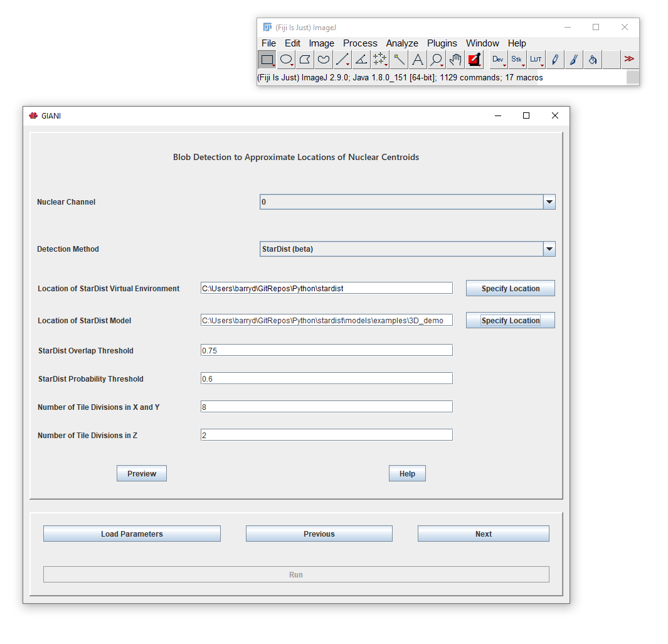Specify location of StarDist Virtual Environment
Image resolution: width=668 pixels, height=644 pixels.
point(511,289)
